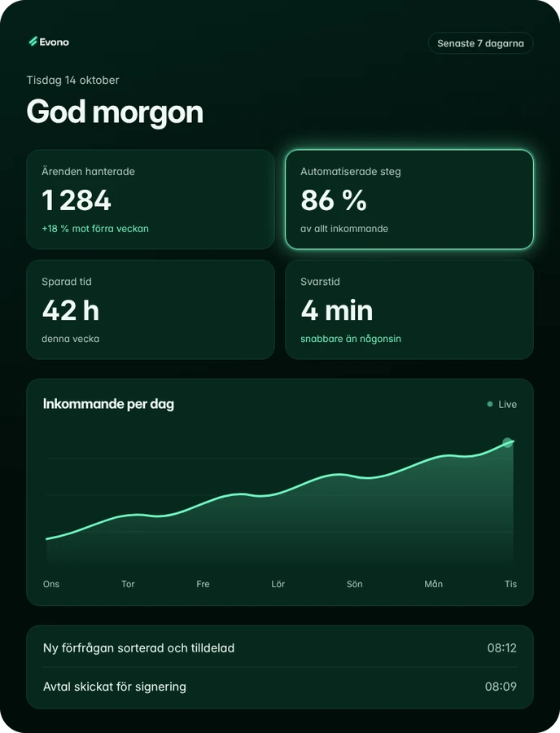560x733 pixels.
Task: Click the Evono logo icon
Action: (x=33, y=42)
